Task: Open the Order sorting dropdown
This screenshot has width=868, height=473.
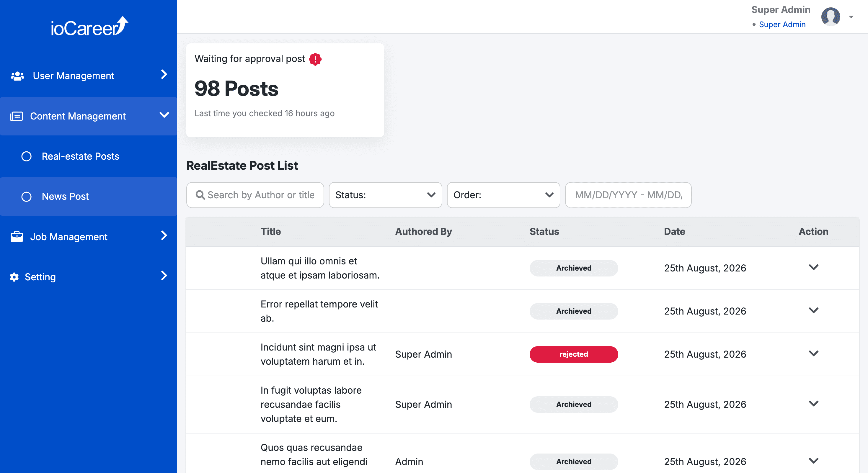Action: (503, 195)
